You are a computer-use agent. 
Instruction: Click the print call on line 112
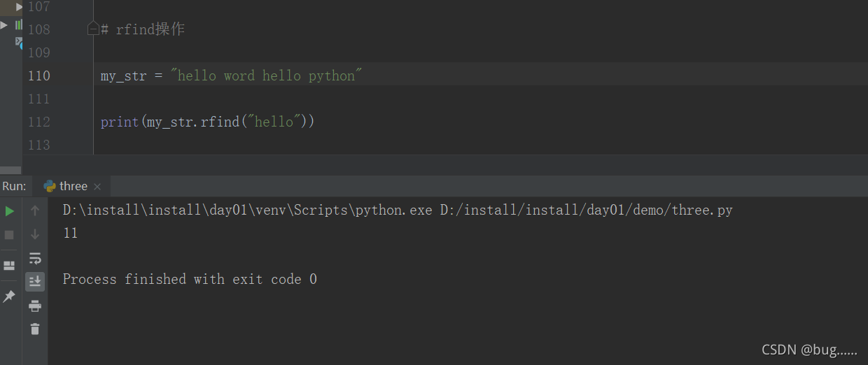[x=120, y=122]
